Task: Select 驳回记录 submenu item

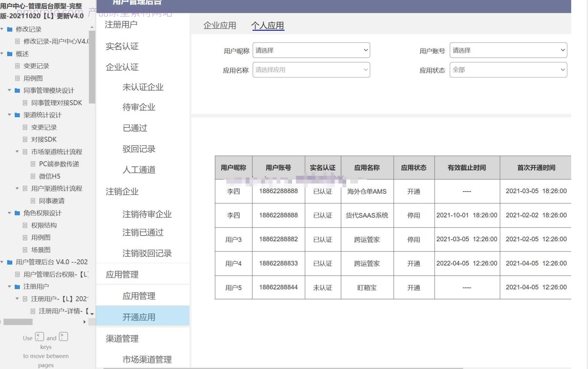Action: [139, 149]
